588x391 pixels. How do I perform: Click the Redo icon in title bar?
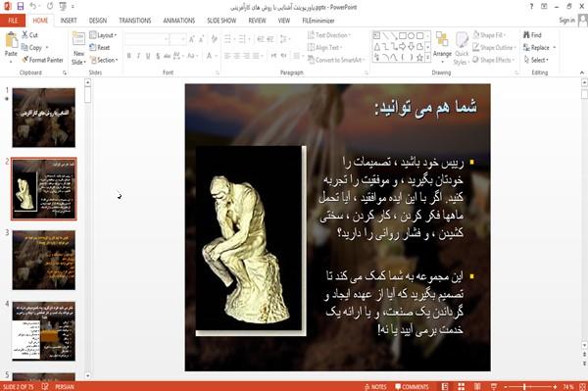coord(50,6)
